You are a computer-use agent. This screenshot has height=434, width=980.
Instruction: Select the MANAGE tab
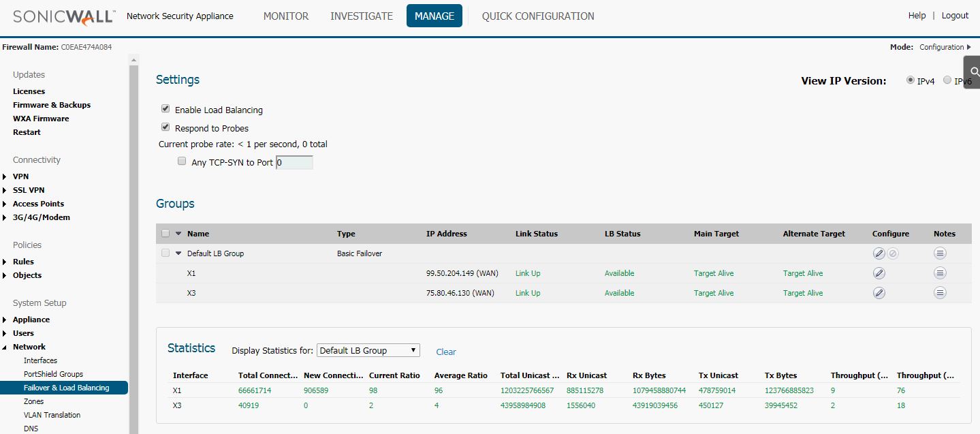[x=434, y=16]
